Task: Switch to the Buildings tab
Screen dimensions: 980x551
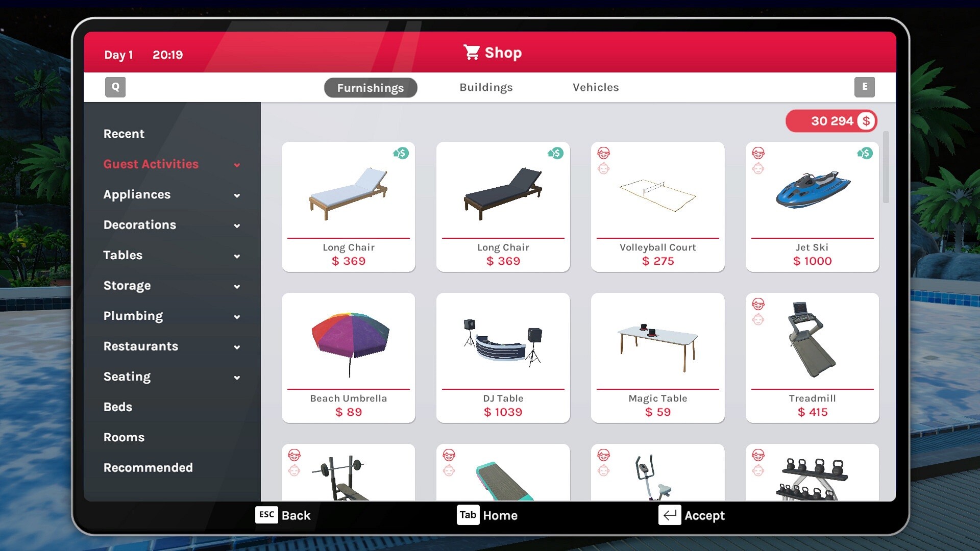Action: [x=486, y=87]
